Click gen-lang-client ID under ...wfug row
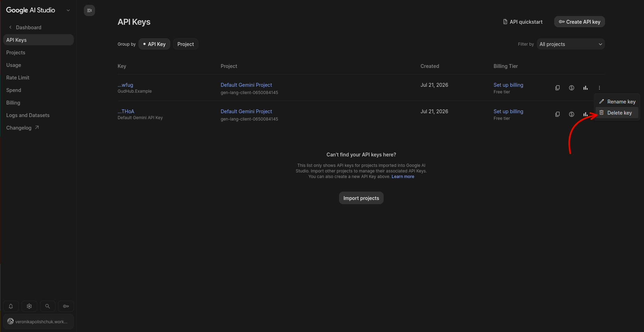 [249, 93]
